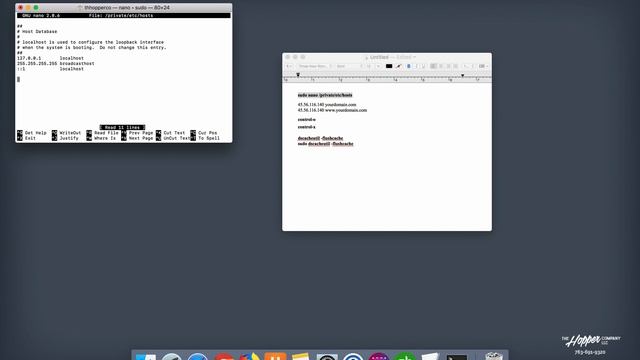Click 'Get Help' shortcut in nano footer

point(32,133)
